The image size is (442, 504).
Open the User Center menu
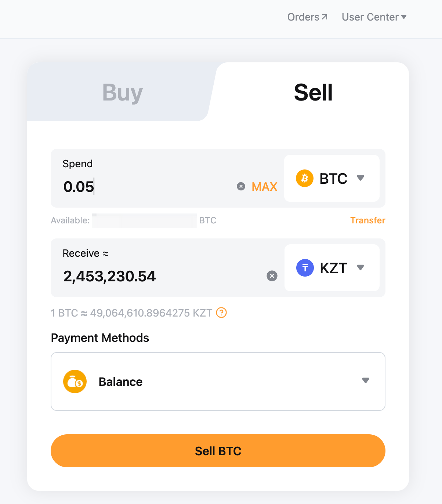(374, 17)
